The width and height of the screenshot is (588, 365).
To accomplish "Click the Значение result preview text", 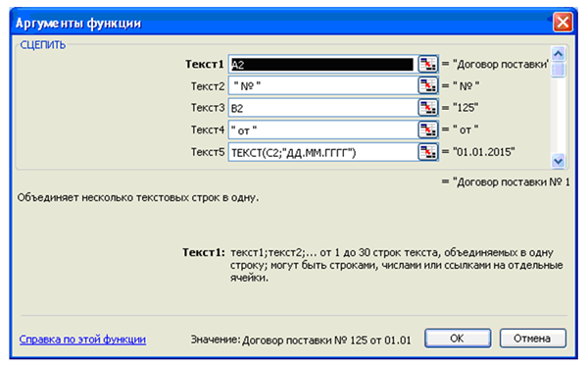I will coord(301,339).
